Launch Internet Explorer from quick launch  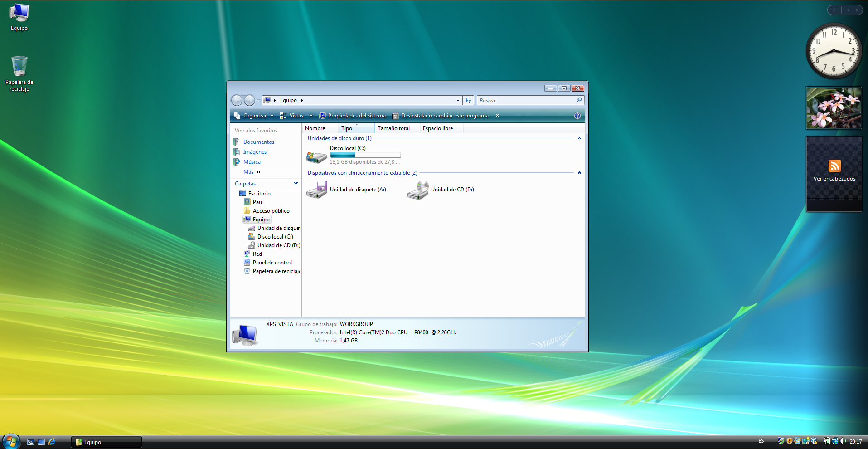tap(52, 442)
